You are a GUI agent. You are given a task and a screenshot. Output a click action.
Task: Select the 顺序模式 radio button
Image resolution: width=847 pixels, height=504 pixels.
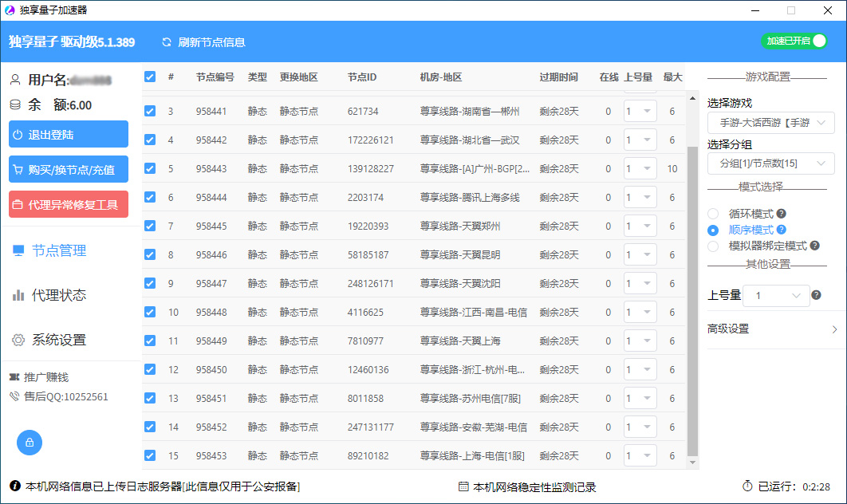713,230
